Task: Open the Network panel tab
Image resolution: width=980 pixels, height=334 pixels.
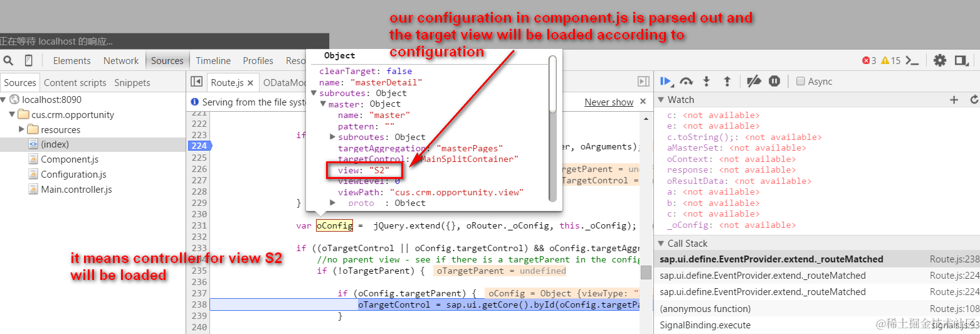Action: coord(121,61)
